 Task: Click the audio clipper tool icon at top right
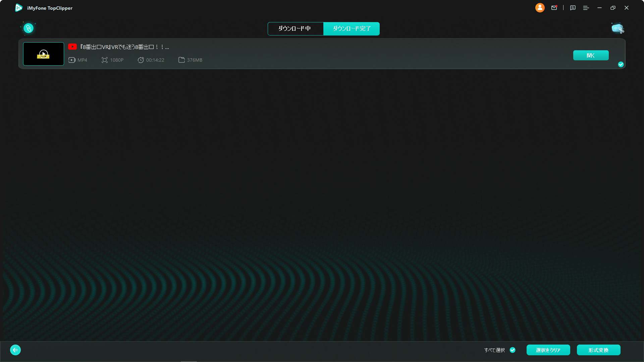click(x=617, y=28)
